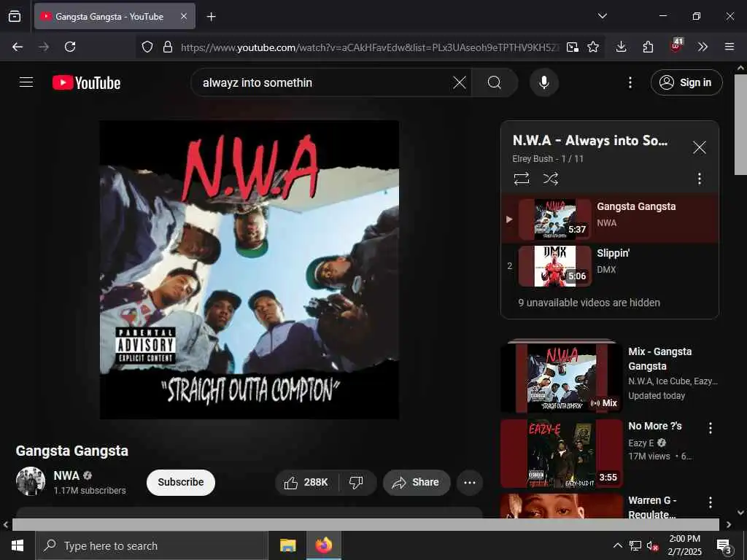
Task: Open the playlist options three-dot menu
Action: coord(699,179)
